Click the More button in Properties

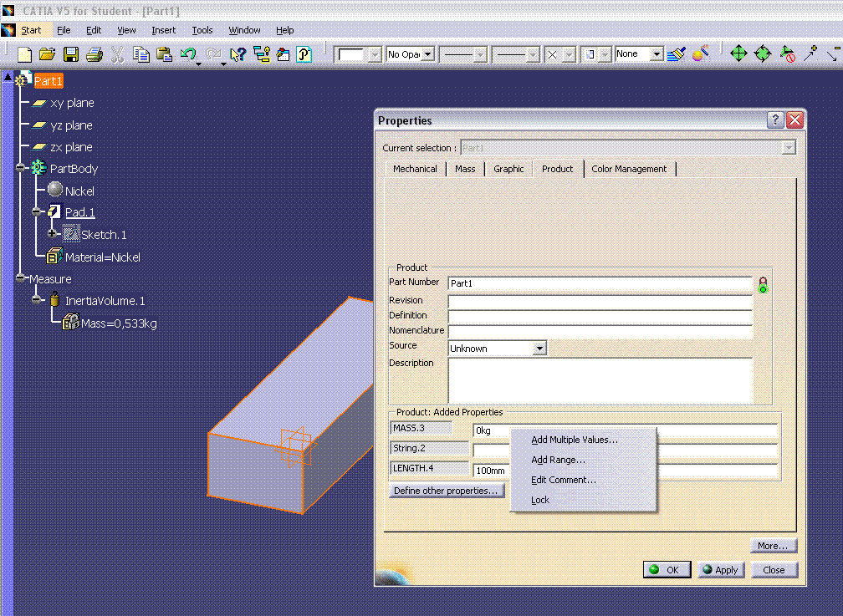tap(773, 546)
